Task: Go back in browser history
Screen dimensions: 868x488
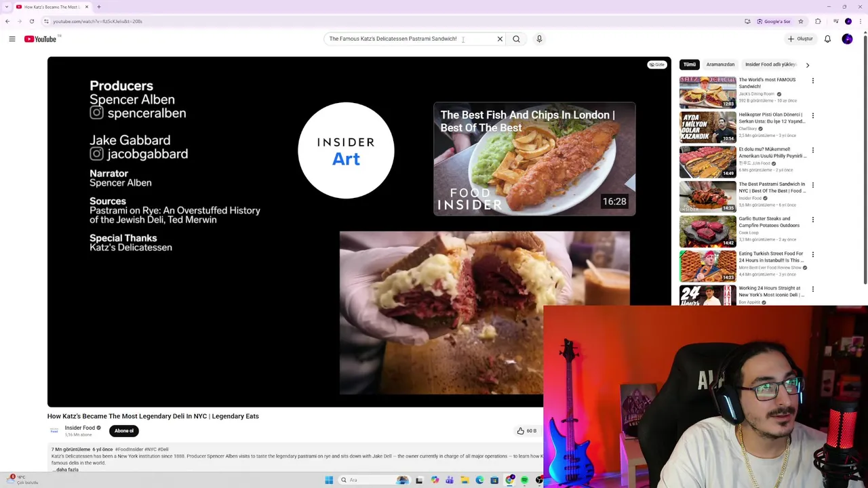Action: click(7, 21)
